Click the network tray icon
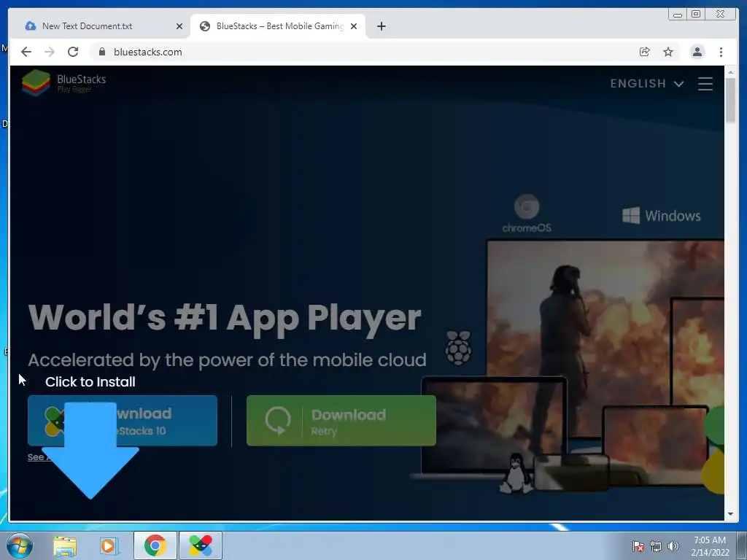Image resolution: width=747 pixels, height=560 pixels. click(656, 546)
